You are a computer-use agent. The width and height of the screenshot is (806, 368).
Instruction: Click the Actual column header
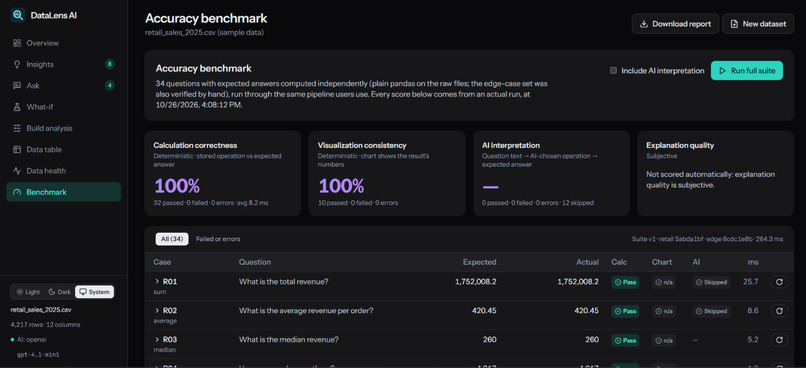click(x=588, y=262)
